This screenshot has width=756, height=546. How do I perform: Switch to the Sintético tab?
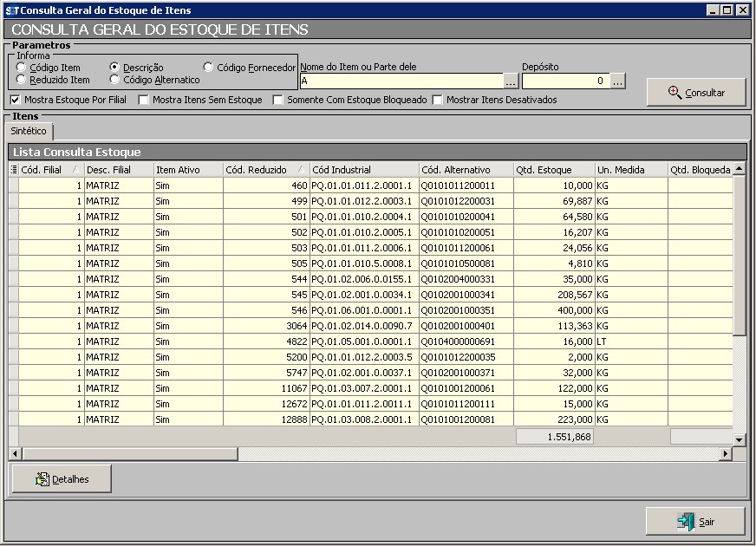pos(29,131)
